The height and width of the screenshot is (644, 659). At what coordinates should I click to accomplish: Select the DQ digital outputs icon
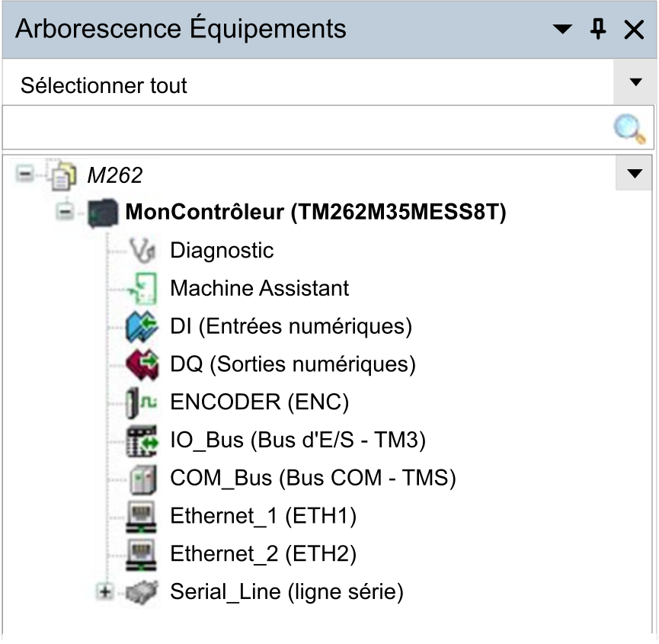(x=142, y=364)
